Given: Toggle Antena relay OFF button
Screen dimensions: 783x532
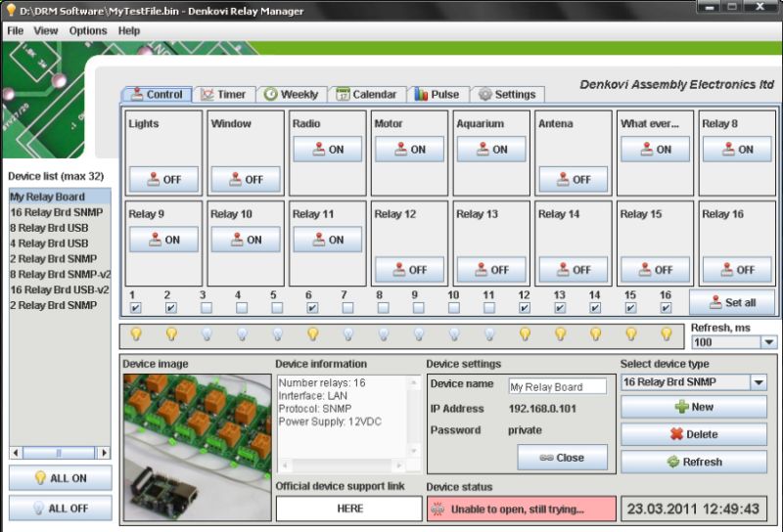Looking at the screenshot, I should tap(574, 179).
